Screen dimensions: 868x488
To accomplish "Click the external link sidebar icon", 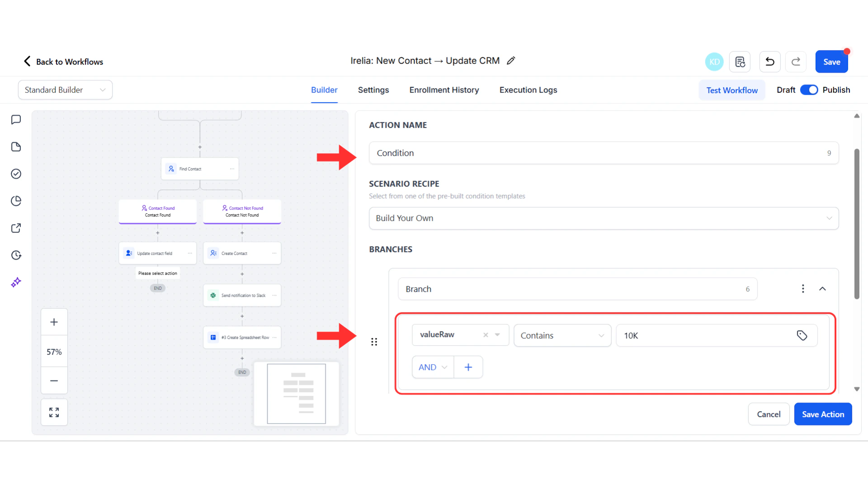I will point(16,228).
